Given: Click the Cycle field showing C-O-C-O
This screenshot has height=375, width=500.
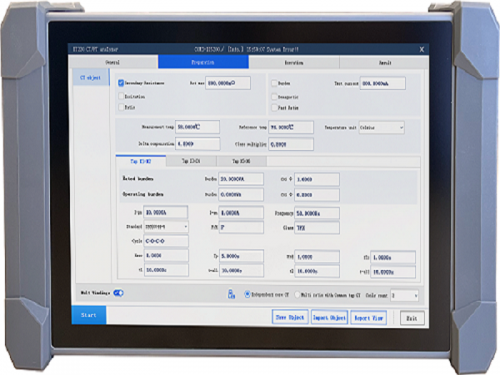Looking at the screenshot, I should [x=166, y=241].
